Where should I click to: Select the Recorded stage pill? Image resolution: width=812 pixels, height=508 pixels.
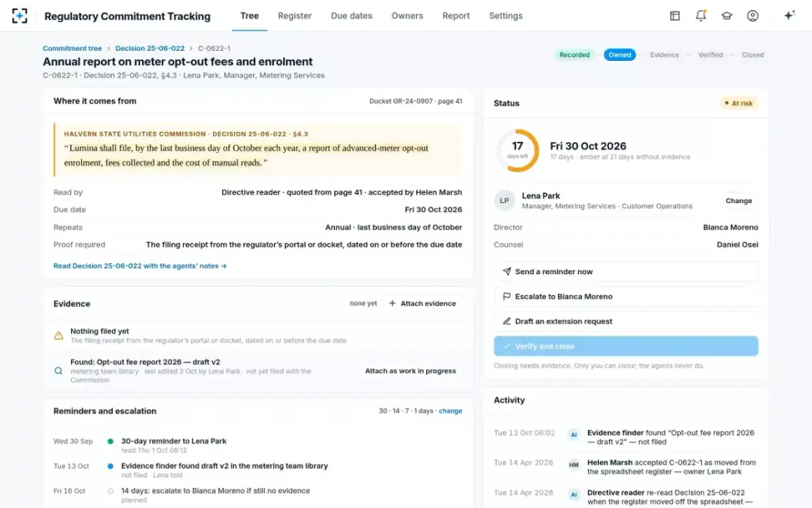(x=574, y=55)
